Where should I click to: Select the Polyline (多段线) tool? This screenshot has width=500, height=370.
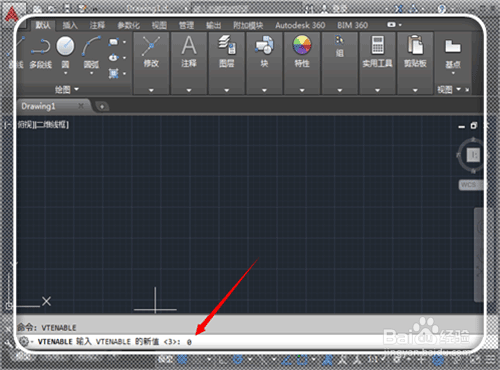point(40,53)
